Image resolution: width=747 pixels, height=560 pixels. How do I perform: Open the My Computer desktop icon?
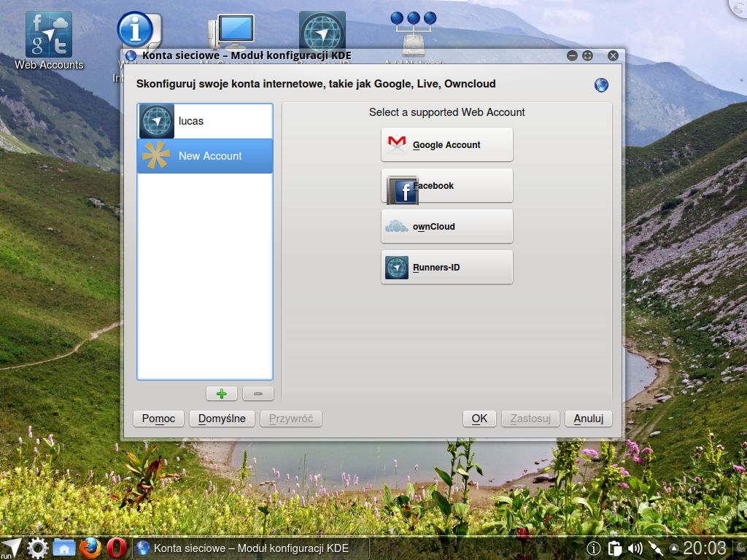(x=231, y=31)
